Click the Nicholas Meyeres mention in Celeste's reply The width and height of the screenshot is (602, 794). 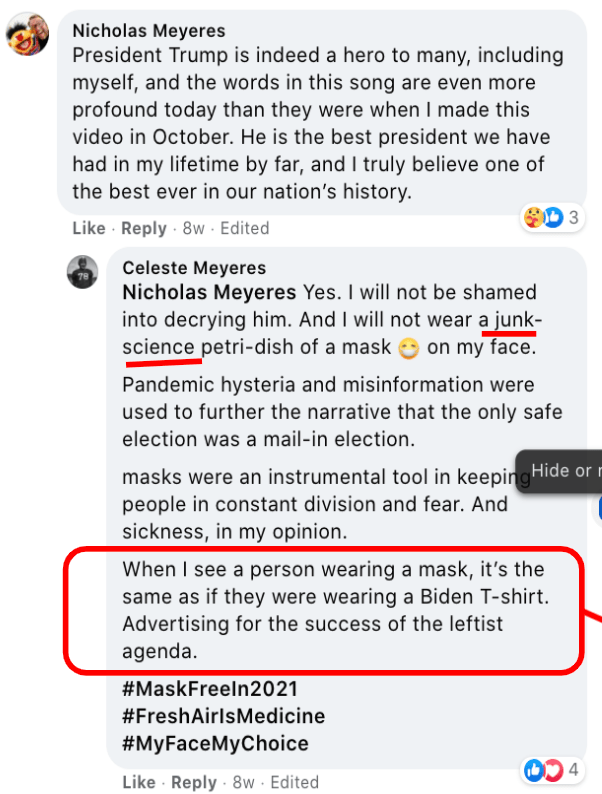tap(209, 293)
